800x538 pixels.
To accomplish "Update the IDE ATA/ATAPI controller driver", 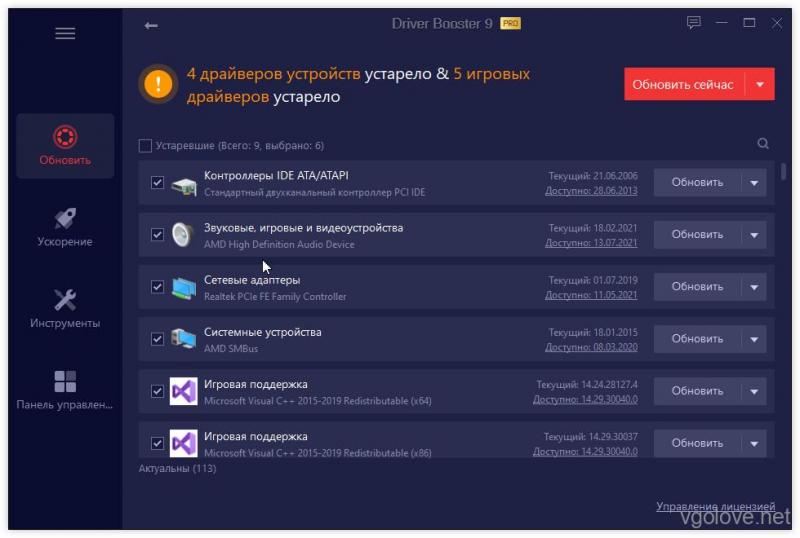I will (x=697, y=183).
